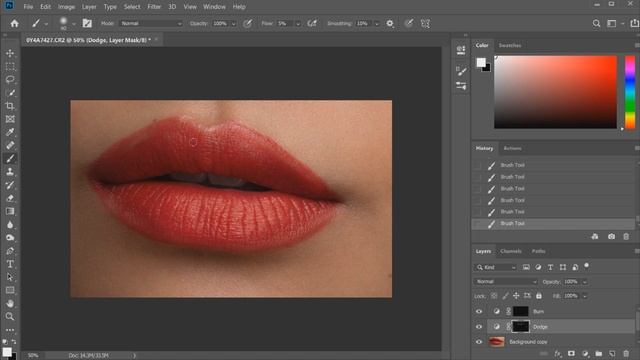
Task: Enable airbrush-style build-up effects
Action: coord(312,23)
